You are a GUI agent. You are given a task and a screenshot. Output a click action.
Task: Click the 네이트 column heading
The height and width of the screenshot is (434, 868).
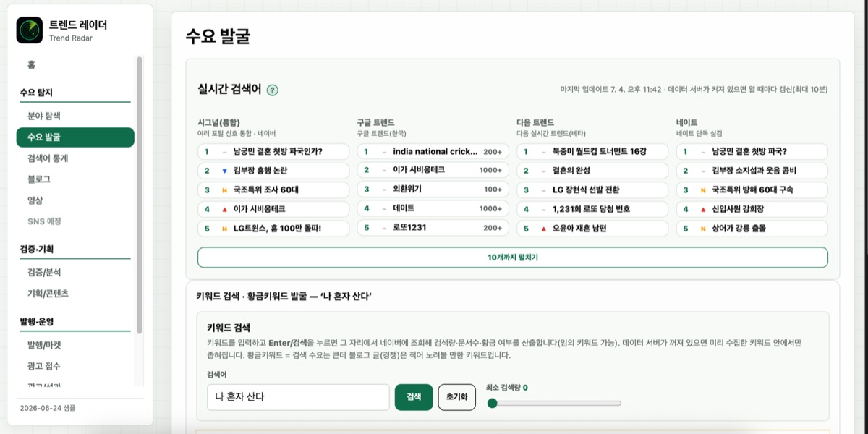(686, 123)
